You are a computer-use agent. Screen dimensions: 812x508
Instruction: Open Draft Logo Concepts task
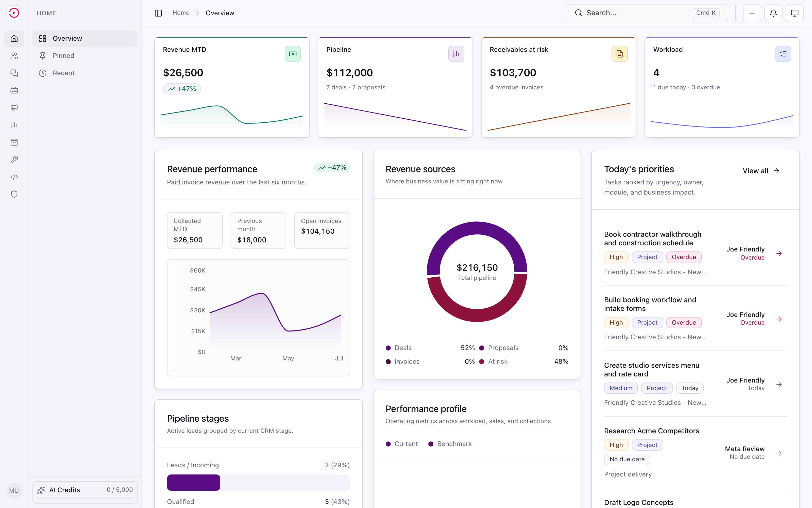pyautogui.click(x=638, y=502)
